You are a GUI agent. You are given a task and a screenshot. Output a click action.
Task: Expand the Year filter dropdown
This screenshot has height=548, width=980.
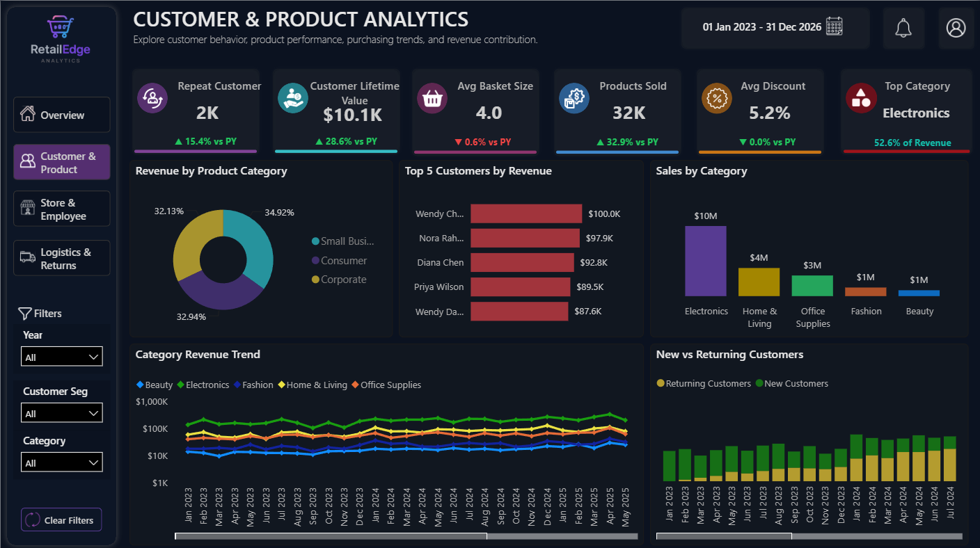pos(62,357)
